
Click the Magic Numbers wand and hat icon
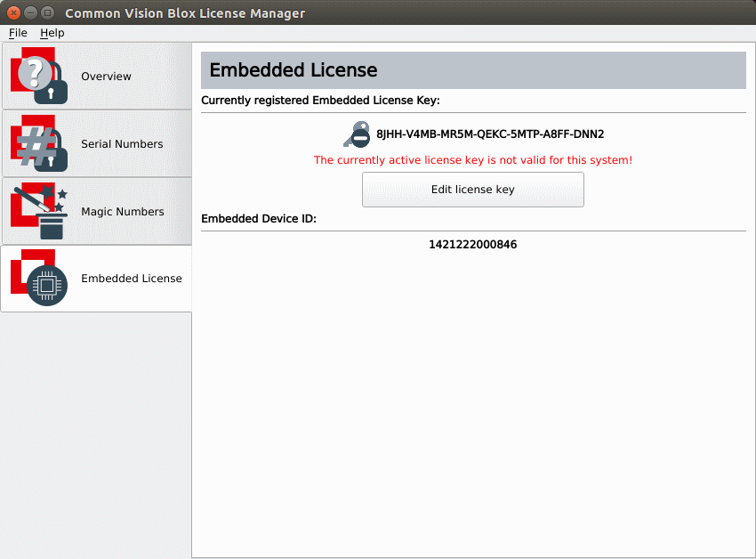tap(40, 212)
